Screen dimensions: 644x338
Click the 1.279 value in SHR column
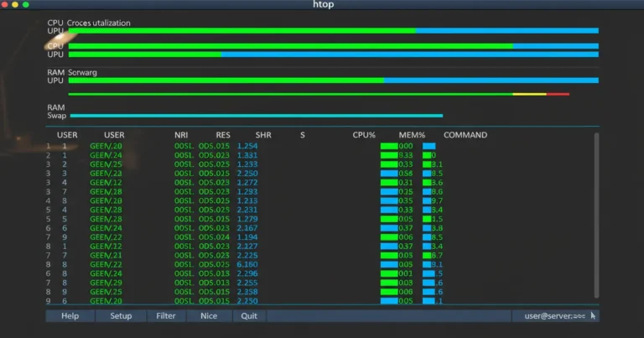pyautogui.click(x=247, y=219)
